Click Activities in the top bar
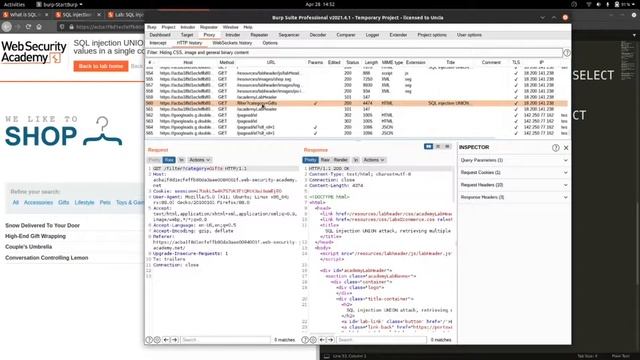Image resolution: width=640 pixels, height=360 pixels. pyautogui.click(x=14, y=4)
